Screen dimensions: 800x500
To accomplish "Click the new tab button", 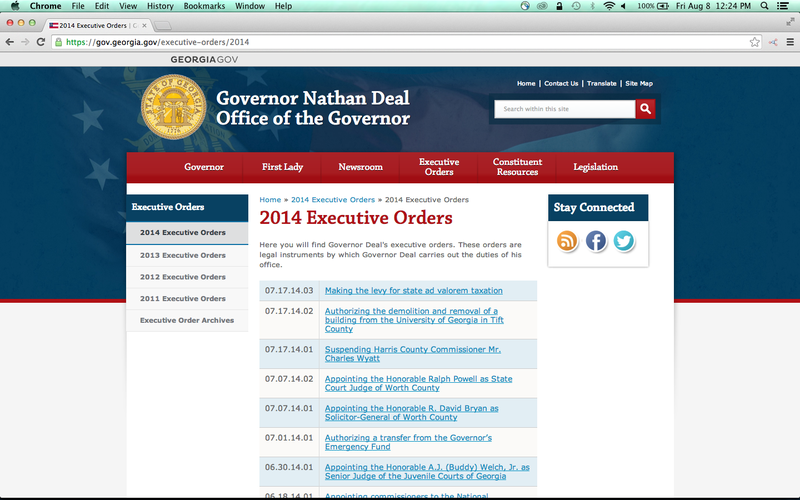I will click(x=162, y=24).
